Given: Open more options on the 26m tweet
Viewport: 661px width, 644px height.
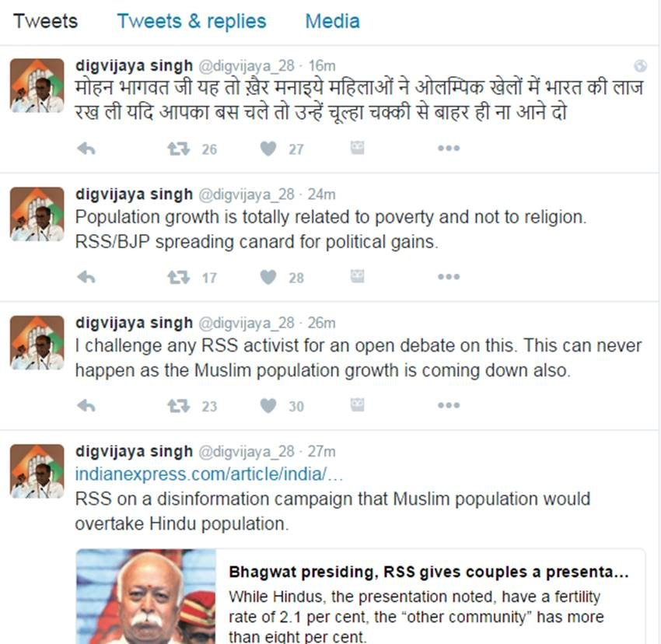Looking at the screenshot, I should (x=449, y=405).
